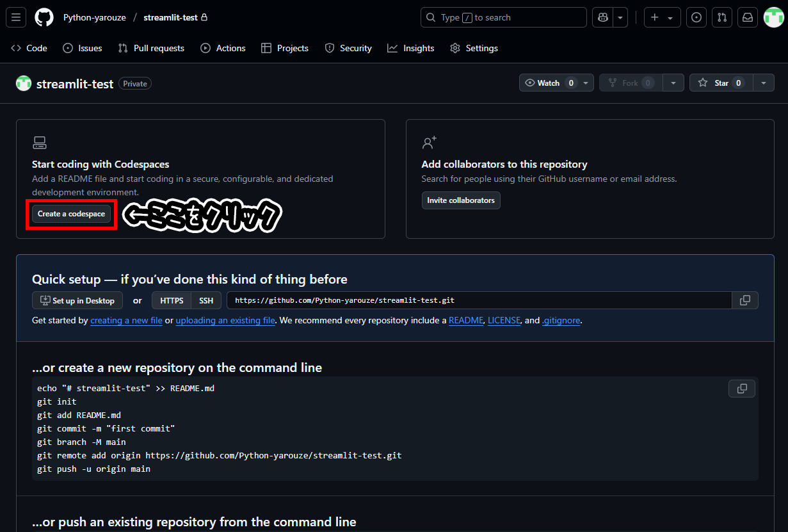
Task: Open the Copilot chat icon
Action: (x=602, y=17)
